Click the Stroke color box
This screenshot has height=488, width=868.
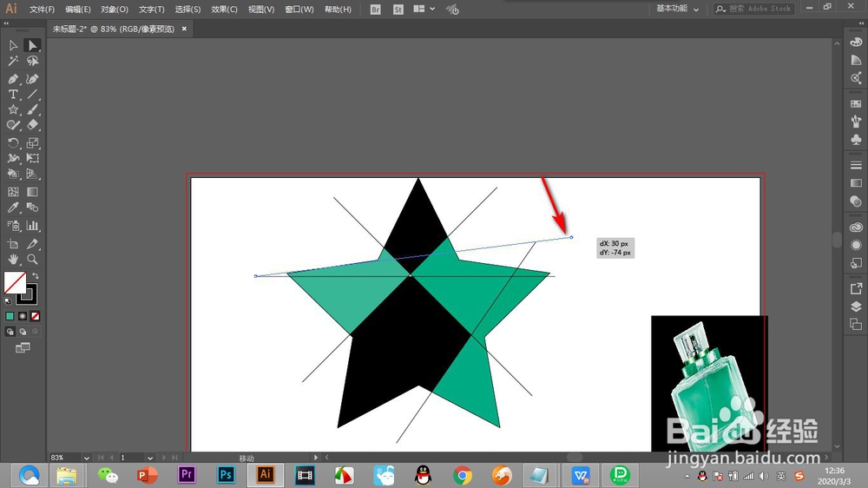[x=27, y=294]
